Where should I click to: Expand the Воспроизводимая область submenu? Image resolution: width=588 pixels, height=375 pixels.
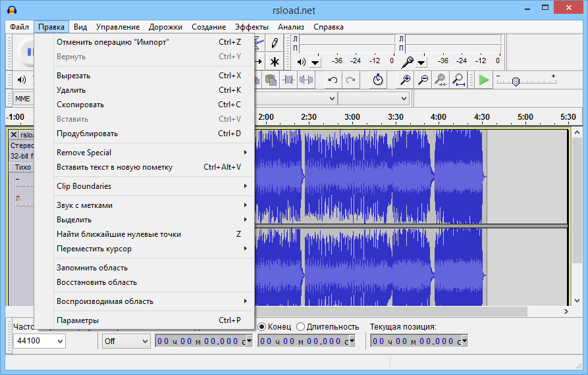(154, 301)
